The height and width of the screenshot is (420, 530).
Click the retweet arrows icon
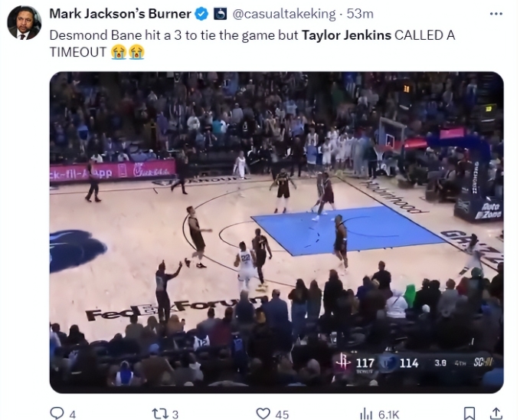159,414
